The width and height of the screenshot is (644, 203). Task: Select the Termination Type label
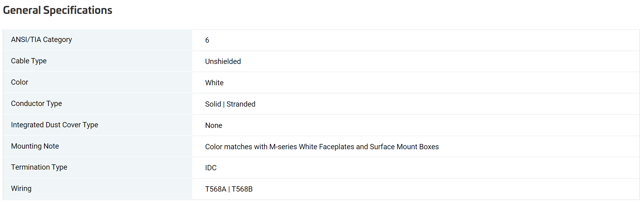(39, 167)
